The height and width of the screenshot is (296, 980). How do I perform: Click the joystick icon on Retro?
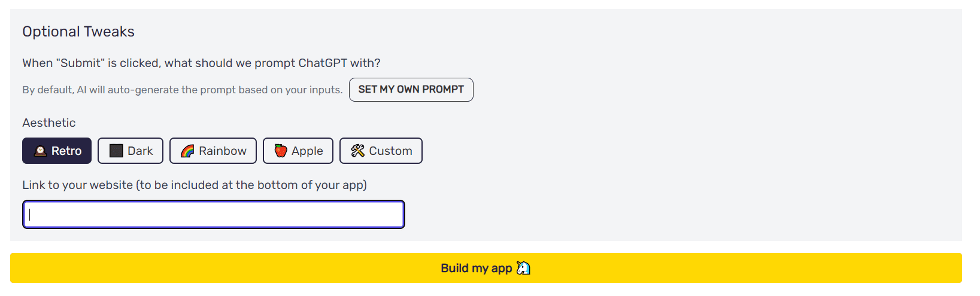point(40,151)
